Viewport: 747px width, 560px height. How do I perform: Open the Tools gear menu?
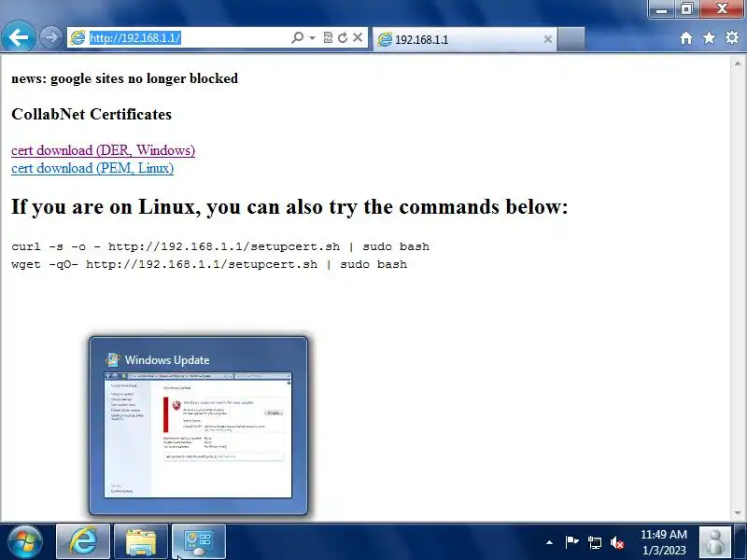tap(732, 37)
